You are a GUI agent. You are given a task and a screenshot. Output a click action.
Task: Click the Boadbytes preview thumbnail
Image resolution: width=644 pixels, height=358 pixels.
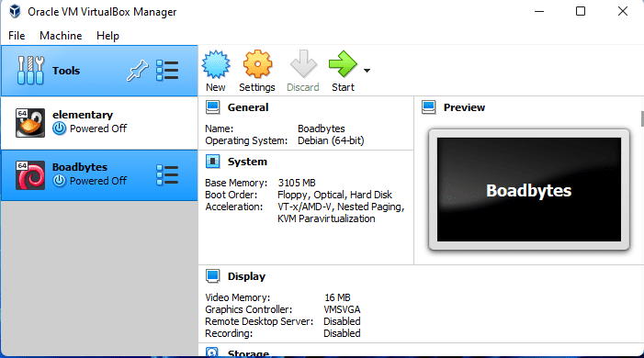click(x=529, y=190)
